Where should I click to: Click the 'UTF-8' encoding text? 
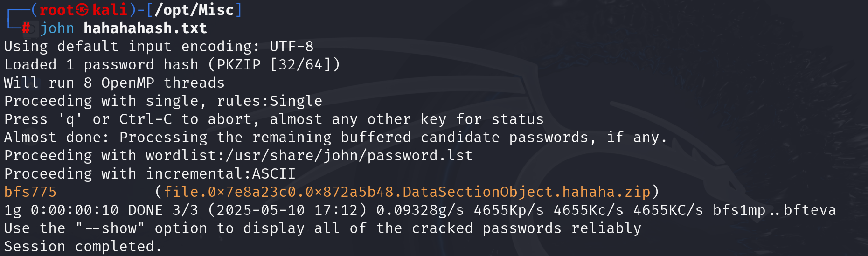click(x=292, y=46)
